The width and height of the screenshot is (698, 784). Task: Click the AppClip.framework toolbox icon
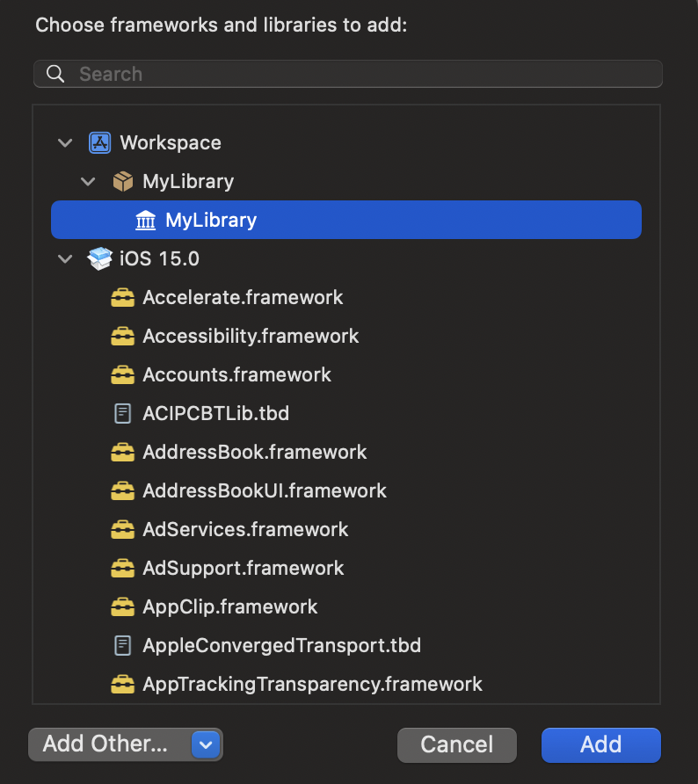(122, 607)
